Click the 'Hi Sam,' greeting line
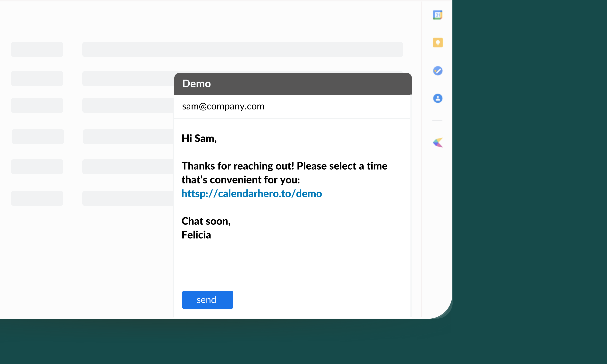Screen dimensions: 607x364 tap(199, 139)
